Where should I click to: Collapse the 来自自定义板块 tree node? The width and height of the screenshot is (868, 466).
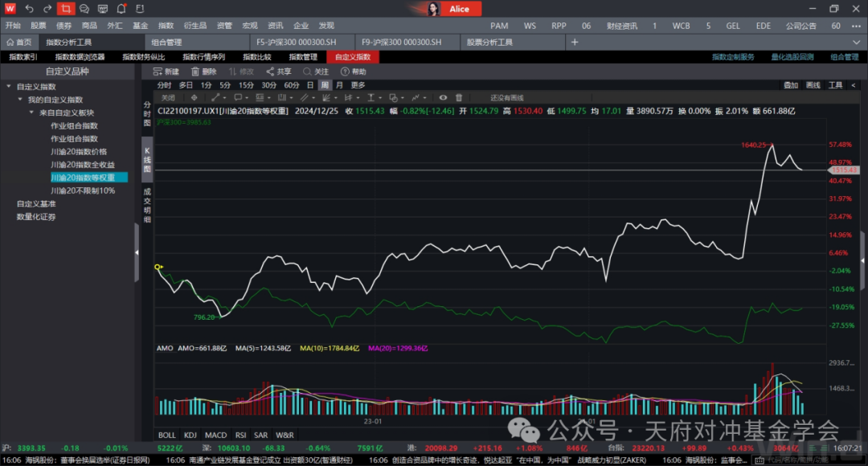click(x=31, y=112)
